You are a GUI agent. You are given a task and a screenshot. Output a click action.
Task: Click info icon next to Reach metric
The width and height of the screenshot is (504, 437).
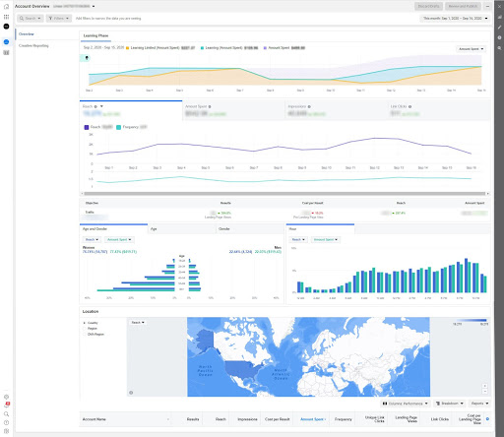point(95,106)
